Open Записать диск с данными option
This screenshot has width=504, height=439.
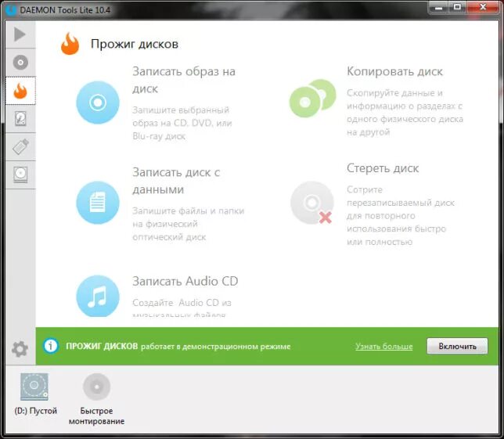(176, 181)
